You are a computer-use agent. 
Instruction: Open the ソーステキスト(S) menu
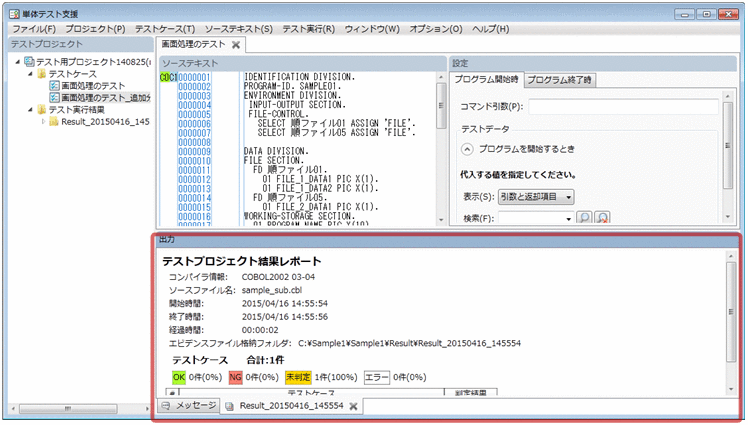tap(239, 29)
